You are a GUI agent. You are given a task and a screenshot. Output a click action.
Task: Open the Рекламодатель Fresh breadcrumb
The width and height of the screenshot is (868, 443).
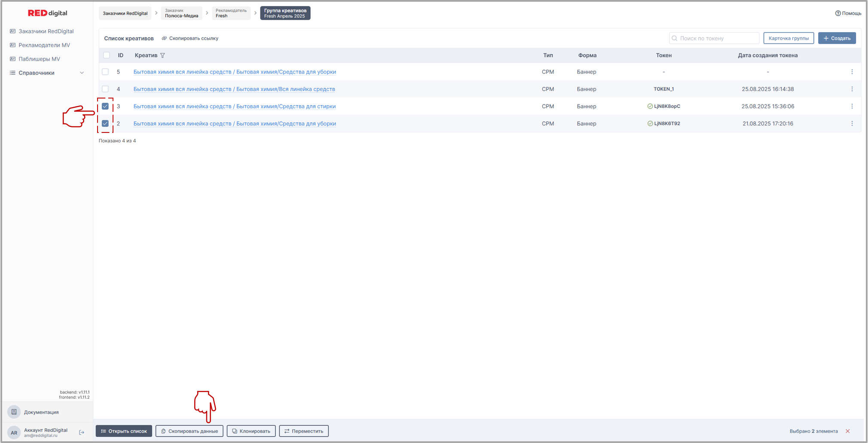click(231, 13)
